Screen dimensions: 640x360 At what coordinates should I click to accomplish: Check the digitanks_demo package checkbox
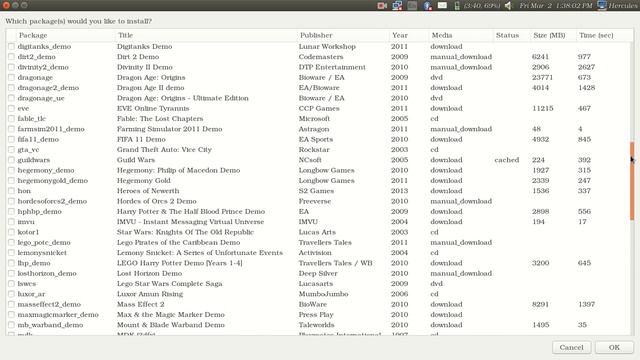tap(11, 47)
